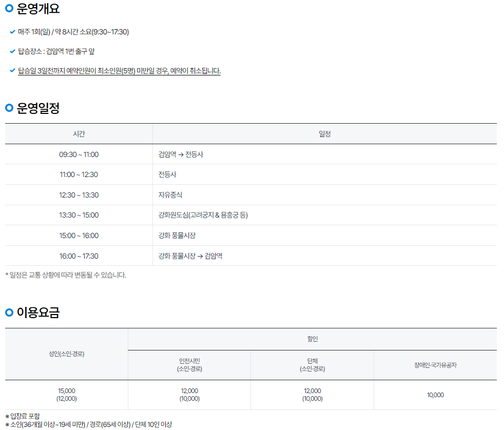The width and height of the screenshot is (504, 430).
Task: Select the time cell 09:30 ~ 11:00
Action: click(79, 154)
